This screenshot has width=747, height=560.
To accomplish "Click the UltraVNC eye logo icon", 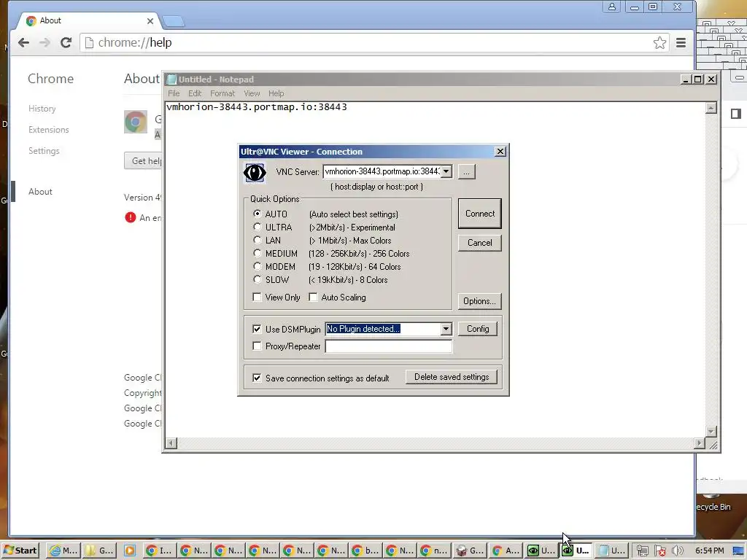I will click(x=255, y=172).
